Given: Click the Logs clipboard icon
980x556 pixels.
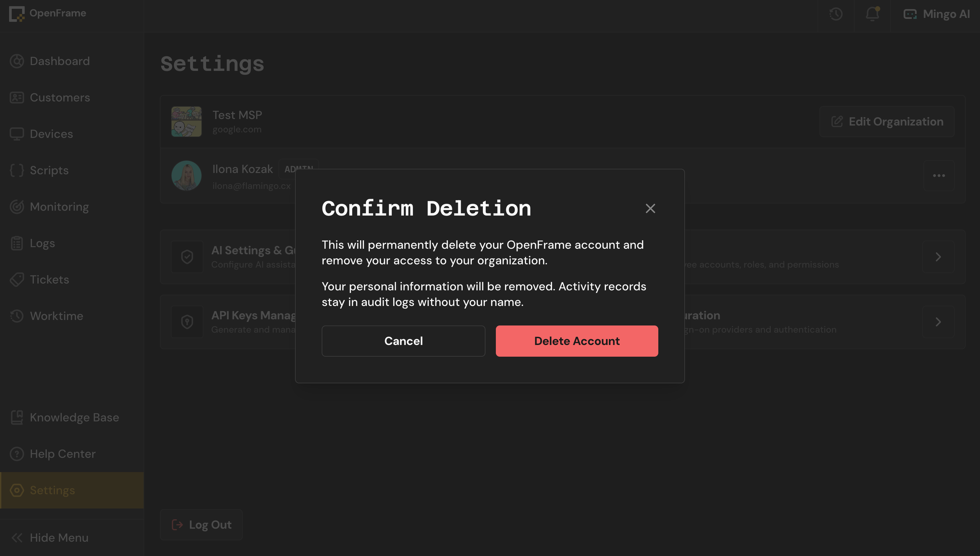Looking at the screenshot, I should click(17, 243).
